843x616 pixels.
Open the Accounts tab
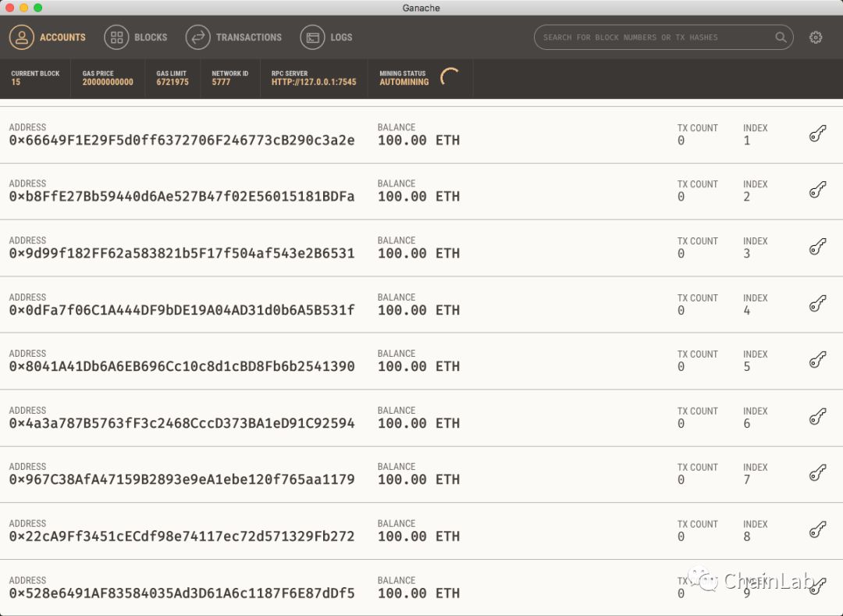[x=48, y=37]
